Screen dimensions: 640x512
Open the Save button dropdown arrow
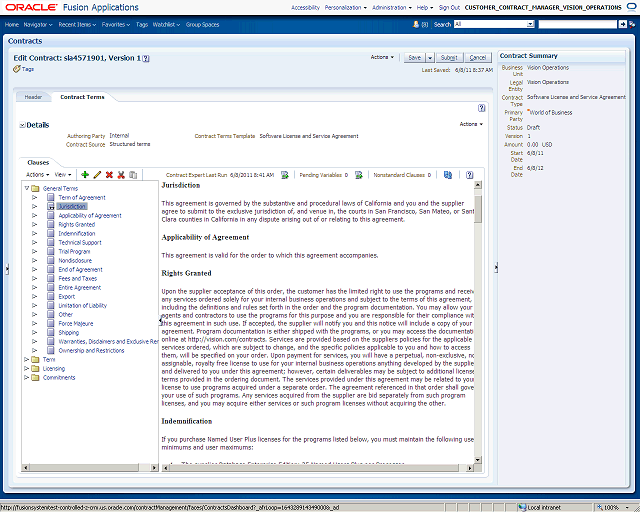(x=430, y=58)
